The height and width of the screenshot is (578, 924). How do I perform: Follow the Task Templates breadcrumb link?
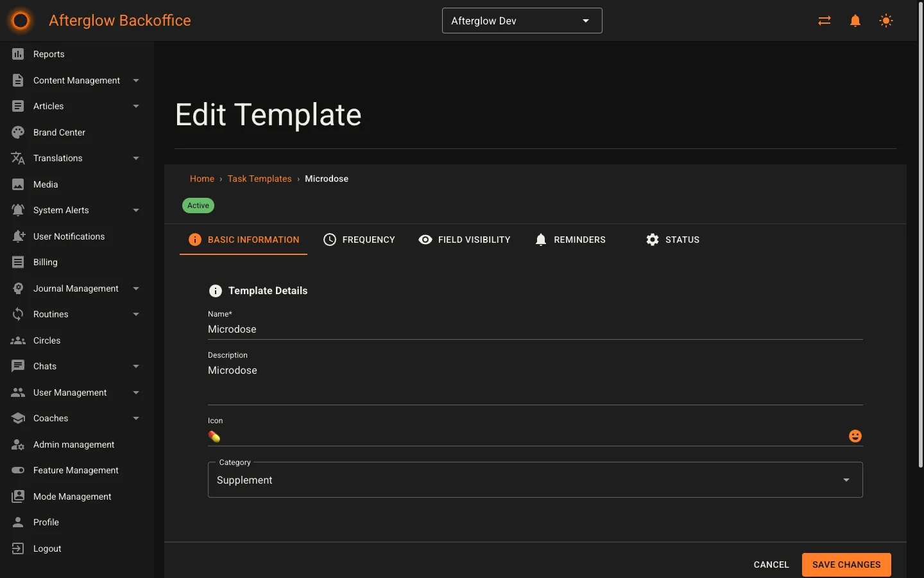click(x=259, y=179)
